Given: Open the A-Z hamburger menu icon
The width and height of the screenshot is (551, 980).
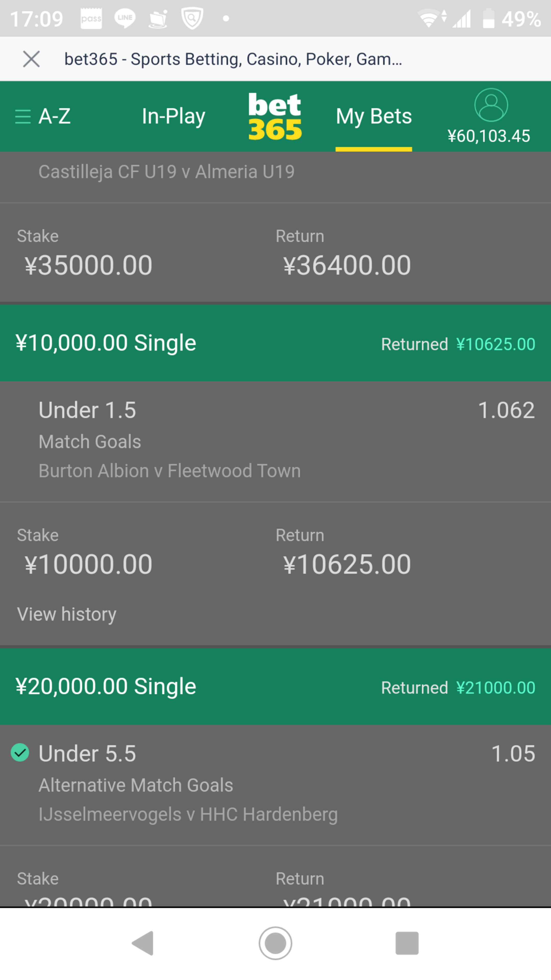Looking at the screenshot, I should (23, 116).
